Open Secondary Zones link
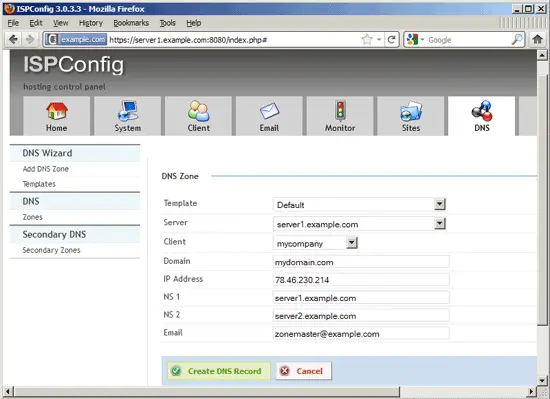Viewport: 550px width, 399px height. click(x=51, y=250)
